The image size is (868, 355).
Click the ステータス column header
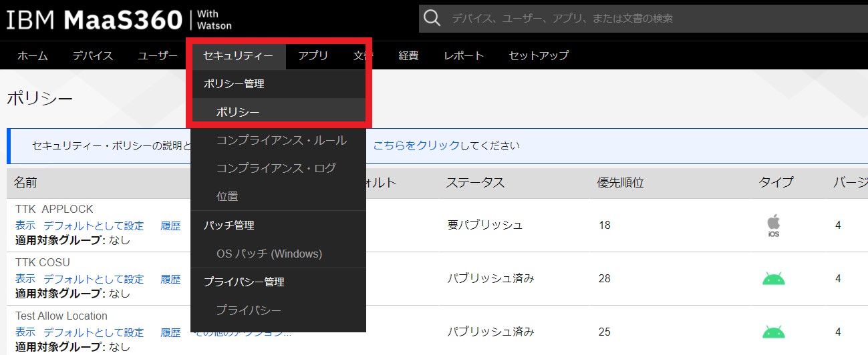(x=475, y=183)
